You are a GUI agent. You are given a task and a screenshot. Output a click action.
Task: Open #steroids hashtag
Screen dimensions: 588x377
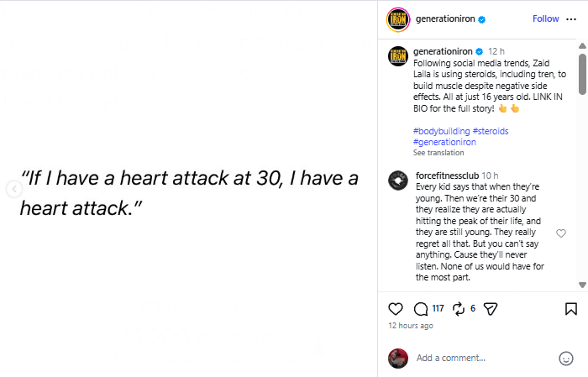pos(491,131)
